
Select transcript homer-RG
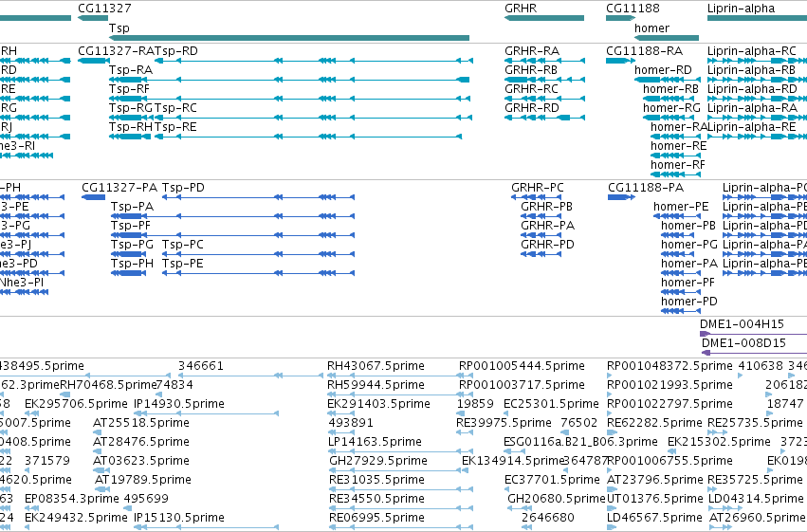(671, 108)
